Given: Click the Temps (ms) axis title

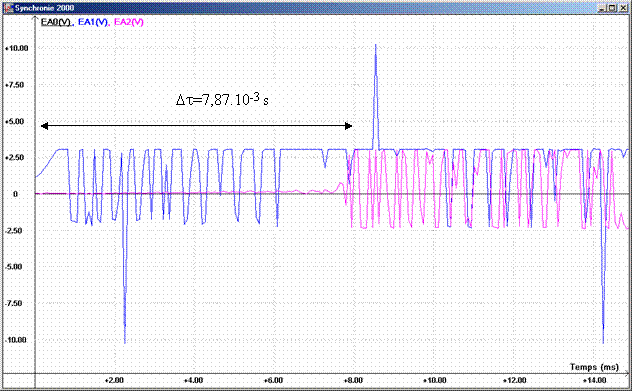Looking at the screenshot, I should point(594,367).
